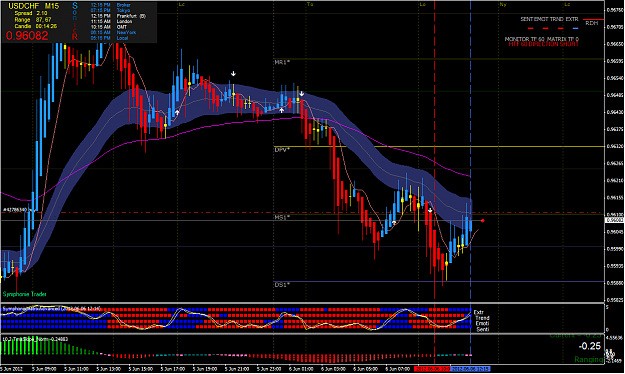Click the Senti row label in matrix panel
625x374 pixels.
click(x=483, y=329)
